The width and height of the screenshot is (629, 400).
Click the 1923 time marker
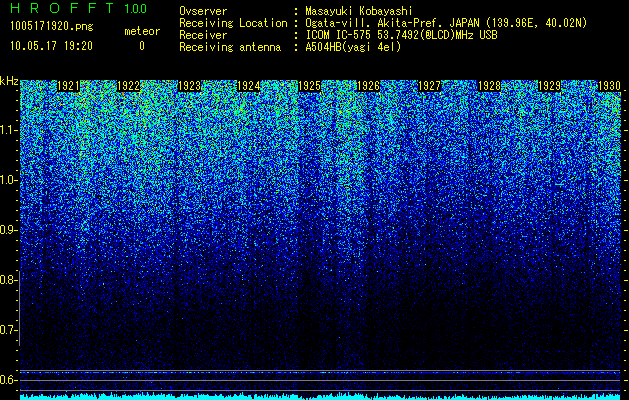point(189,86)
